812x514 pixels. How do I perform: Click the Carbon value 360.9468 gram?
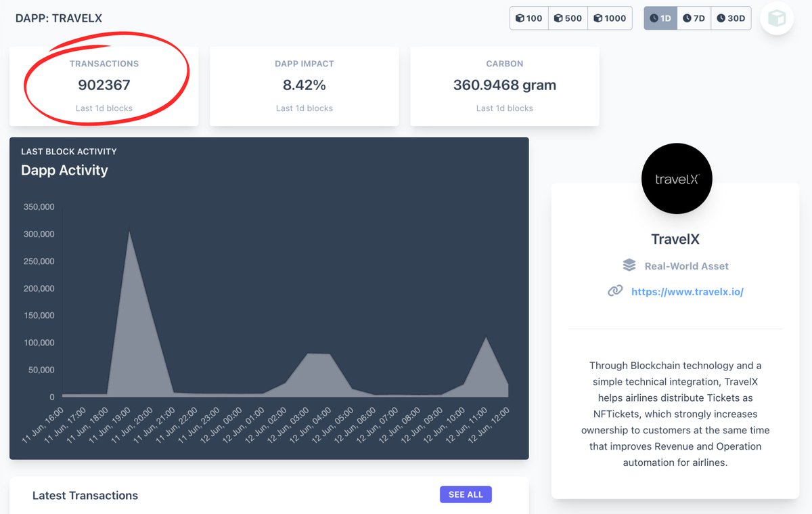click(x=505, y=85)
